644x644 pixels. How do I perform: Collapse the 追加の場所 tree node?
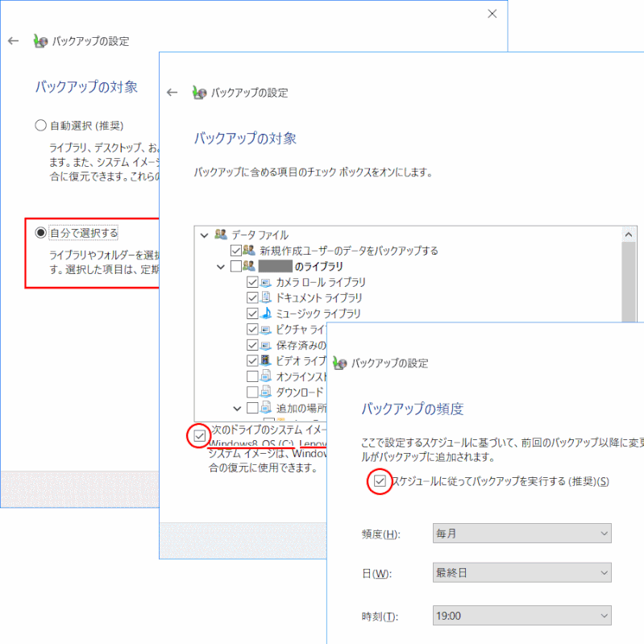pyautogui.click(x=237, y=409)
